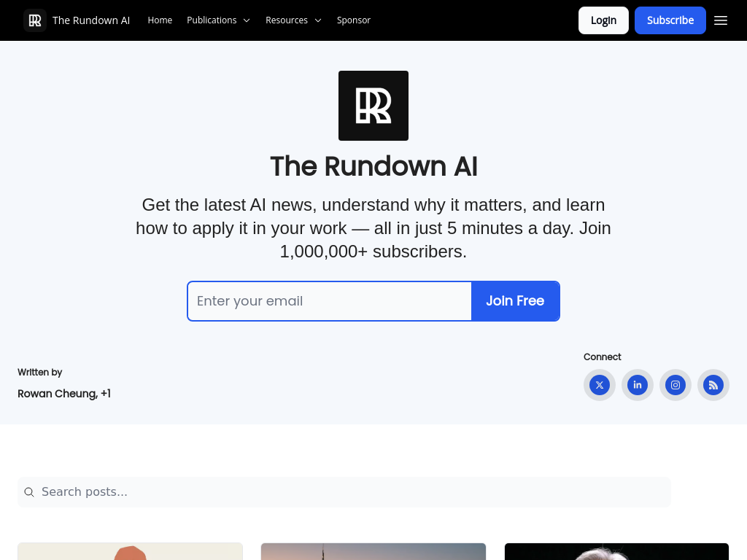This screenshot has height=560, width=747.
Task: Click the large Rundown AI hero logo
Action: [x=373, y=106]
